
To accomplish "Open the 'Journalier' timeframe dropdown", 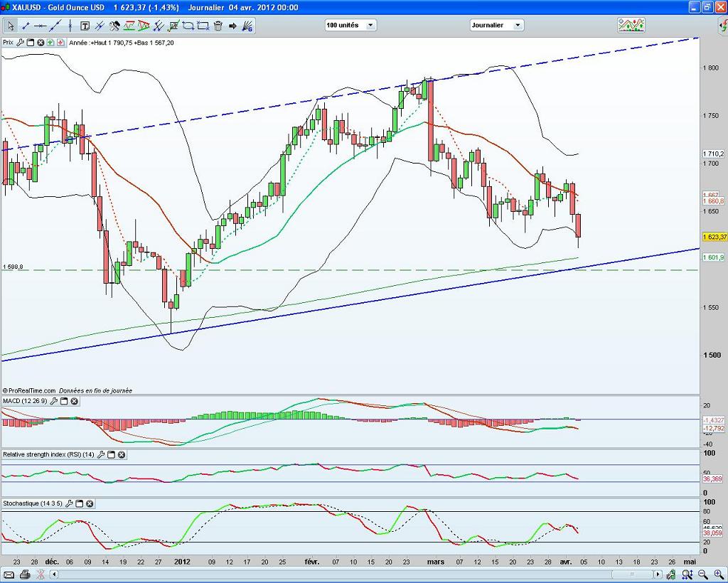I will 496,25.
